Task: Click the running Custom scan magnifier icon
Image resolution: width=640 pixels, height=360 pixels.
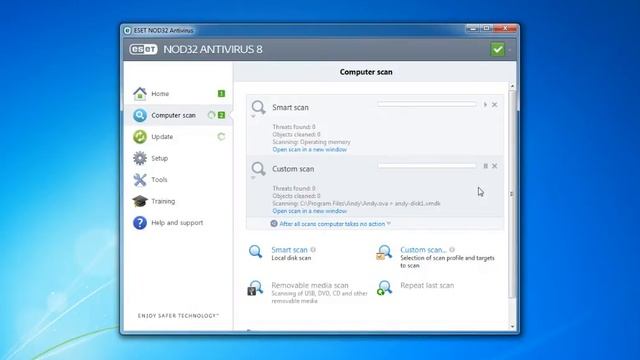Action: (258, 168)
